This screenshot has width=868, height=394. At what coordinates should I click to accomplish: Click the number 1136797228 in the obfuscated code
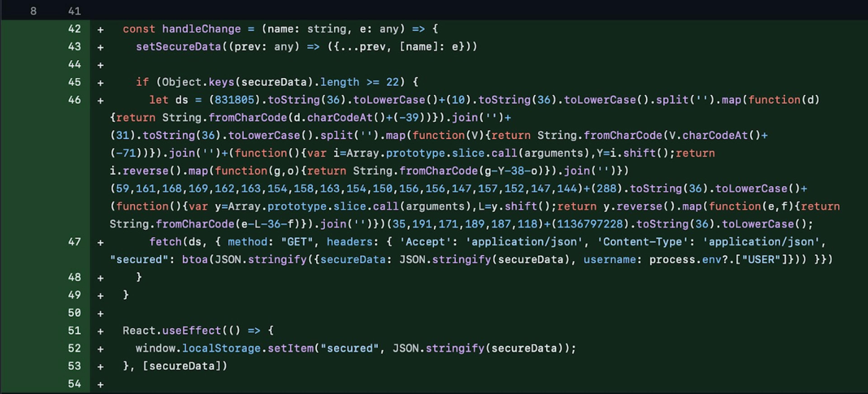coord(590,224)
